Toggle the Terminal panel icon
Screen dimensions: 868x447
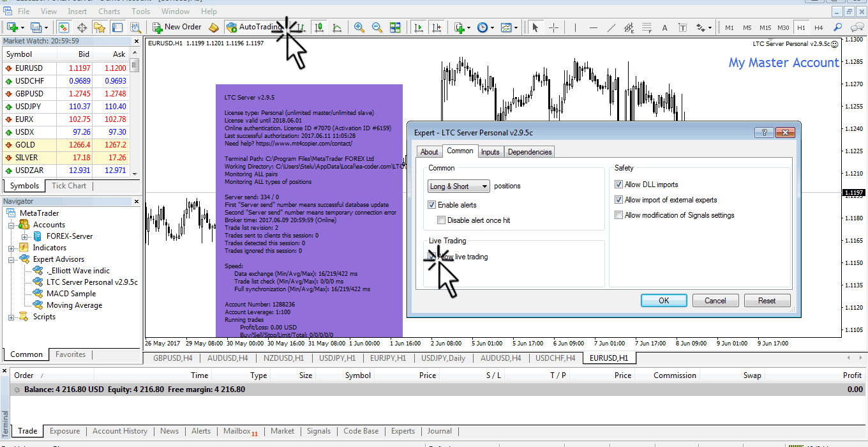tap(117, 27)
